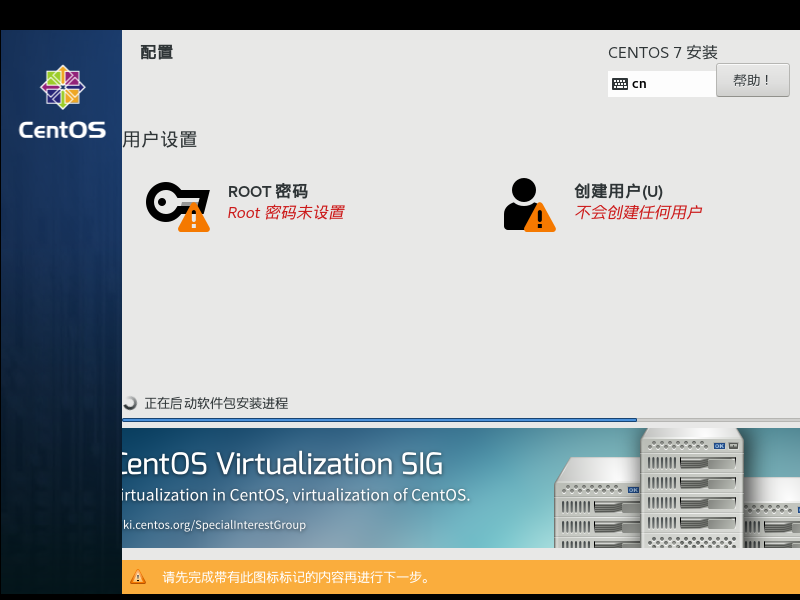
Task: Select the cn keyboard layout indicator
Action: pyautogui.click(x=639, y=84)
